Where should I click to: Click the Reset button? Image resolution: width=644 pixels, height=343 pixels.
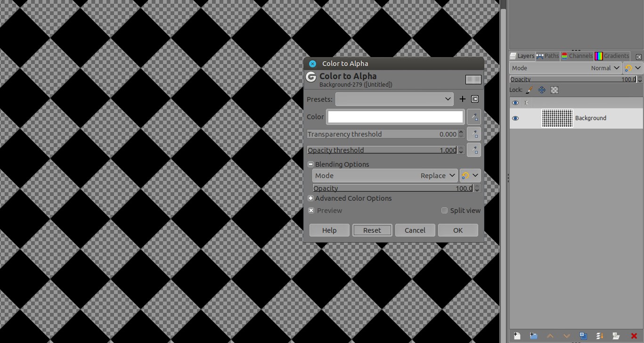pos(372,230)
